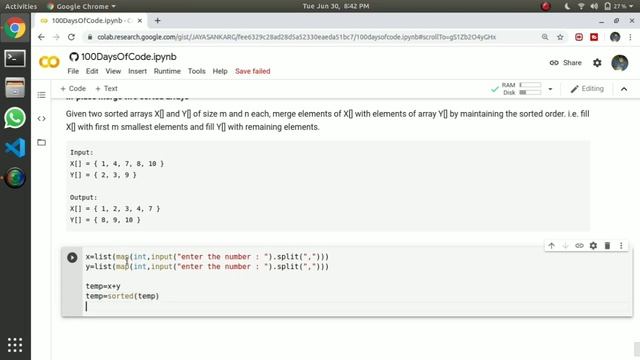Click the Colab CO logo
This screenshot has height=360, width=640.
click(49, 62)
